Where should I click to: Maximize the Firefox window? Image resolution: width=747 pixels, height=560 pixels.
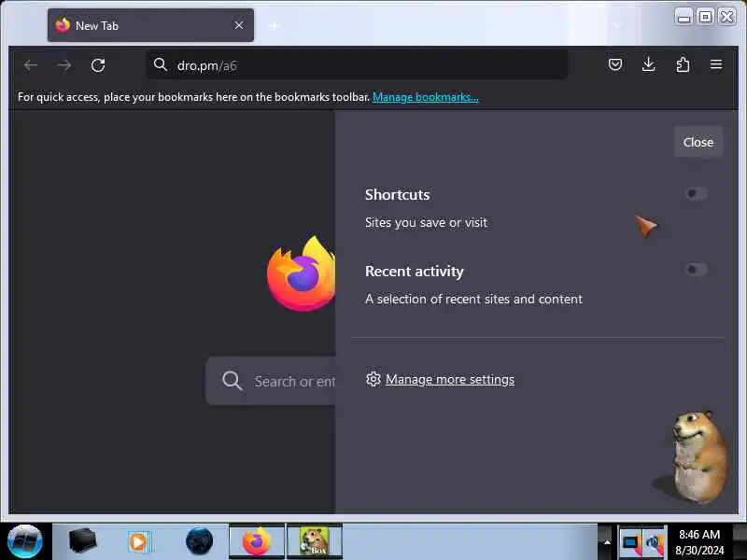(x=705, y=17)
